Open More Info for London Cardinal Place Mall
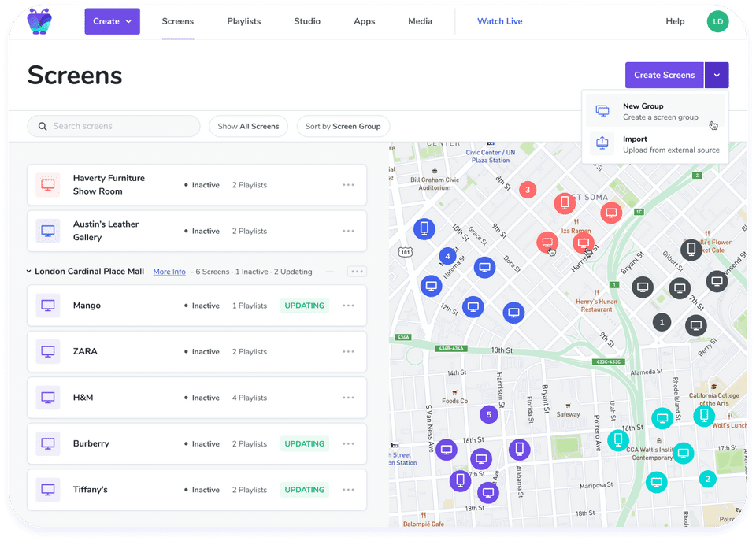The width and height of the screenshot is (756, 541). tap(169, 272)
